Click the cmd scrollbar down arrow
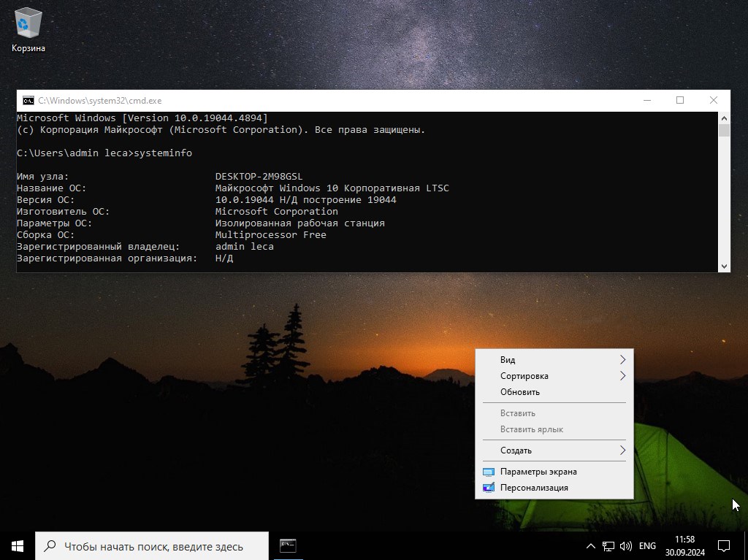748x560 pixels. point(724,266)
